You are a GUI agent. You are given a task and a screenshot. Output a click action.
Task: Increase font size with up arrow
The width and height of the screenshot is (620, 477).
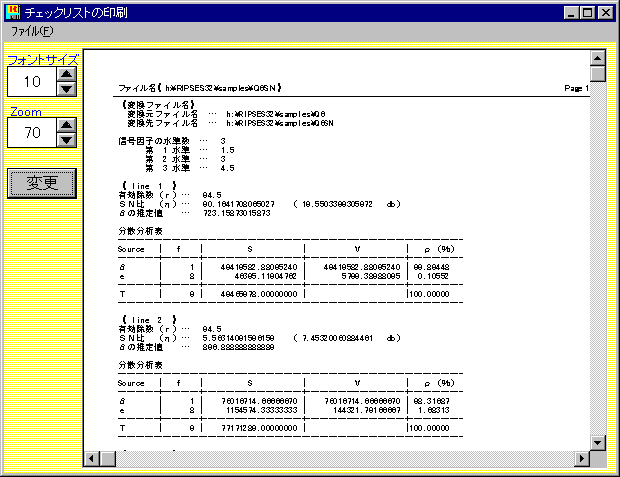66,73
